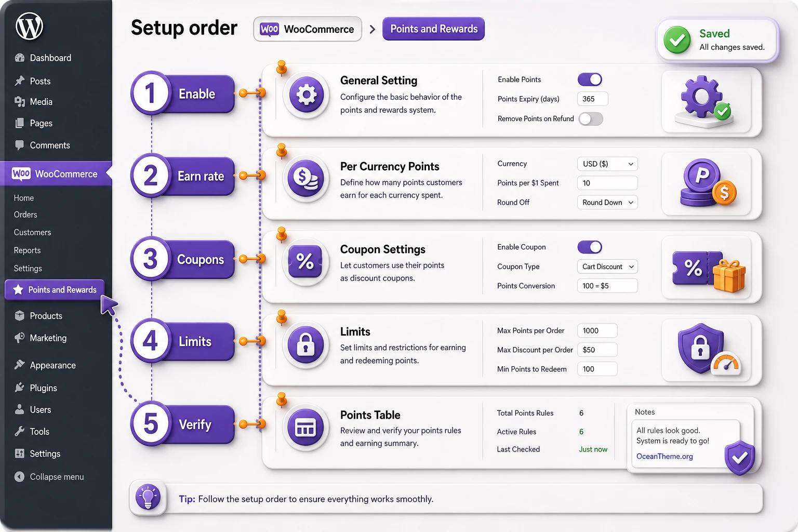Click the WordPress logo in the sidebar
Viewport: 798px width, 532px height.
[x=29, y=26]
